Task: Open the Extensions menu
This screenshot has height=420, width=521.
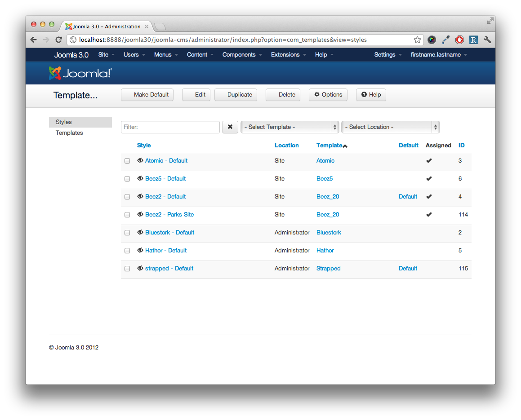Action: [288, 55]
